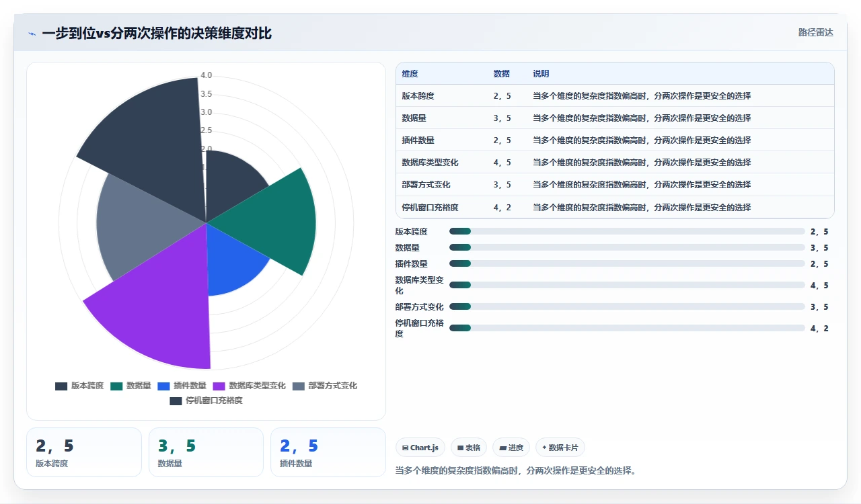This screenshot has width=861, height=504.
Task: Click the 数据量 progress bar
Action: pyautogui.click(x=627, y=247)
